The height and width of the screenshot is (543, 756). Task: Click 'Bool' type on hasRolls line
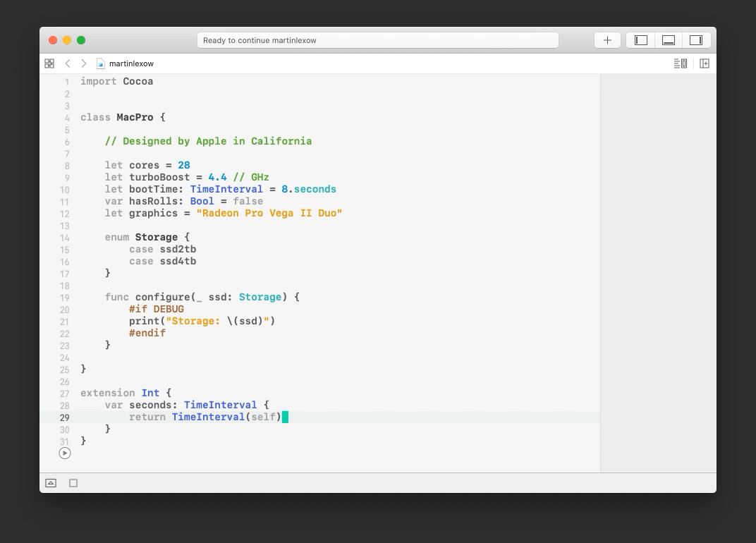coord(202,201)
